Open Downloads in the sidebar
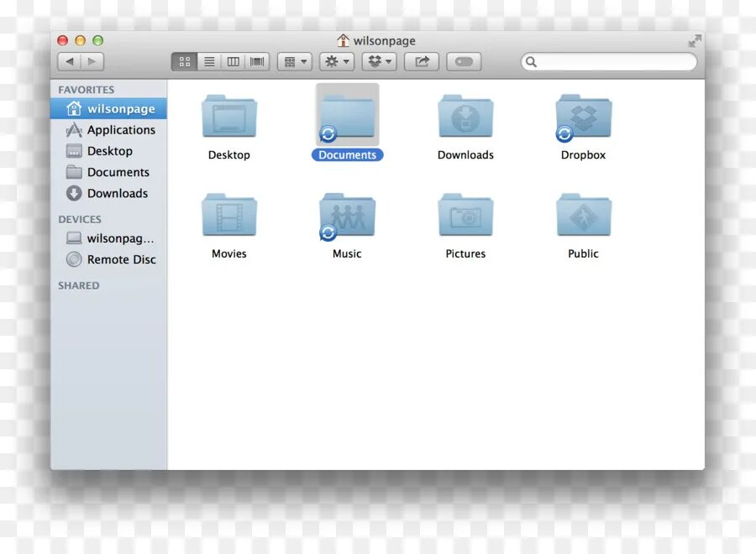 109,194
